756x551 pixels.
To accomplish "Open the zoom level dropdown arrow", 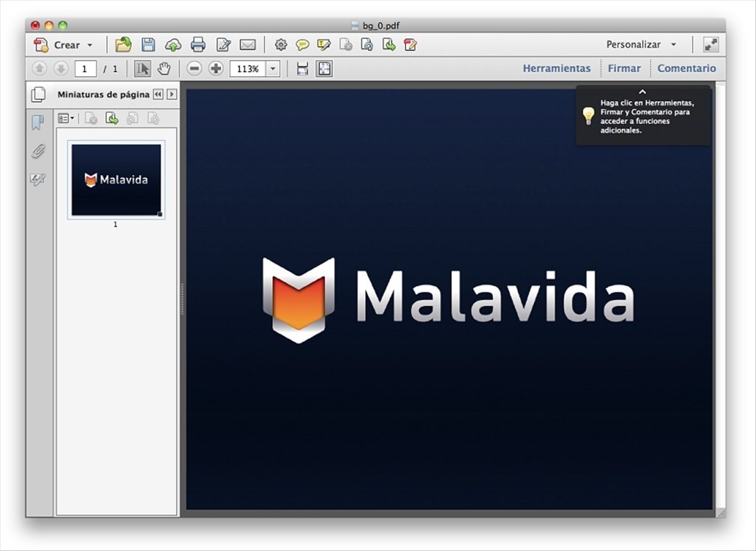I will (x=273, y=69).
